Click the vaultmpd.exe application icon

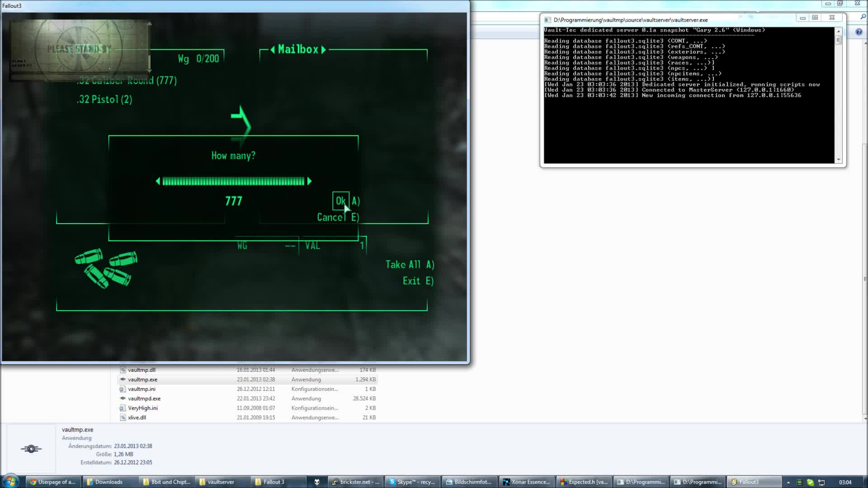[123, 399]
